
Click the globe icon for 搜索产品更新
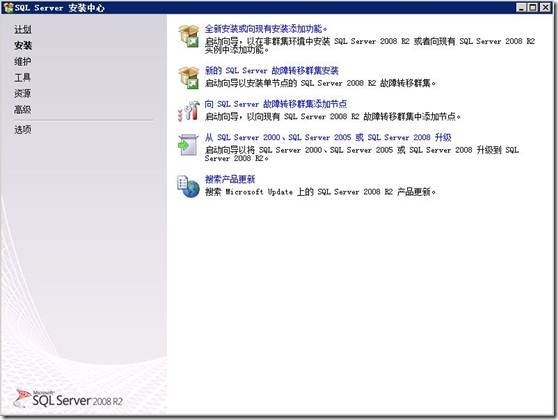188,187
